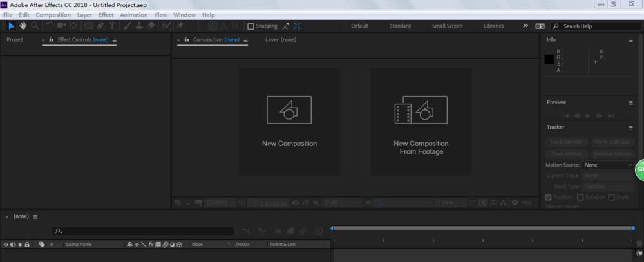Image resolution: width=644 pixels, height=262 pixels.
Task: Open the Animation menu
Action: (133, 15)
